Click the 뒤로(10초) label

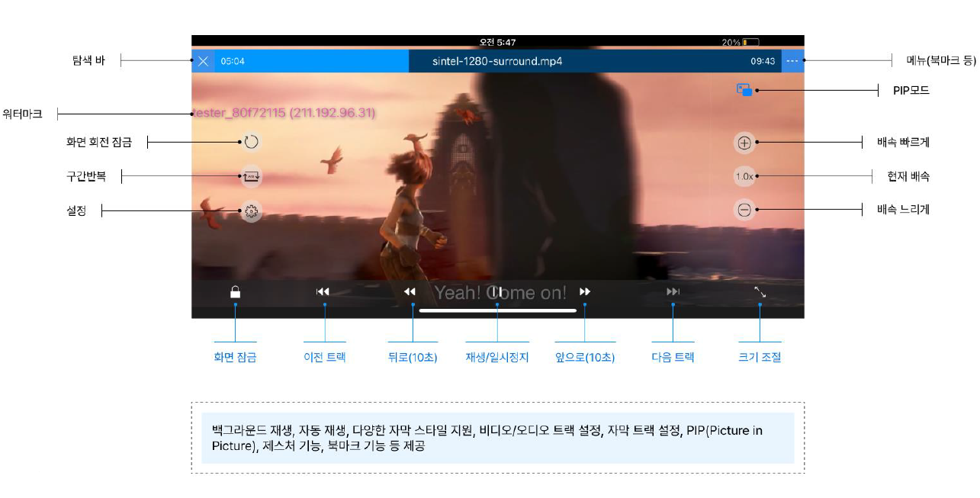(413, 357)
